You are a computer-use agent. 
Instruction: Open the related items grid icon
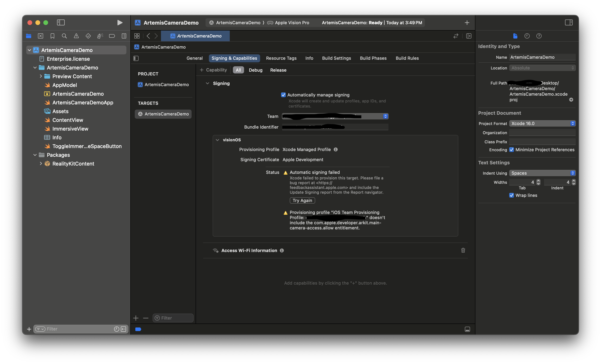[137, 36]
